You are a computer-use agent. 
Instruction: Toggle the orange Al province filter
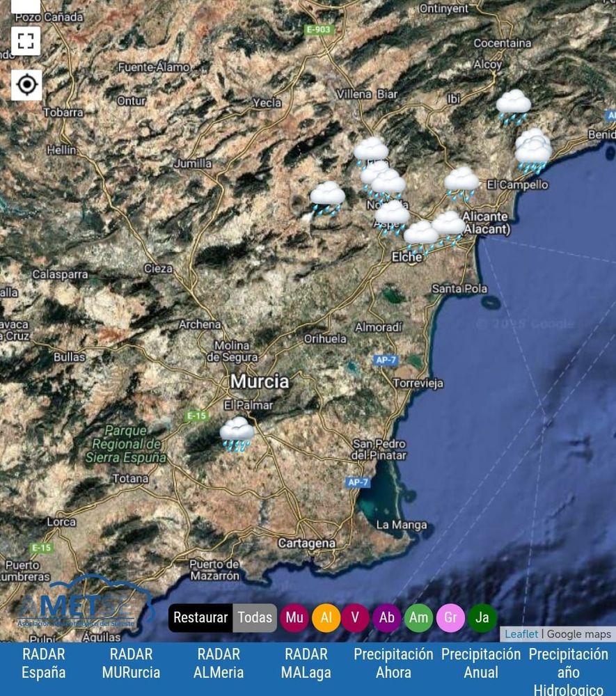(x=326, y=617)
